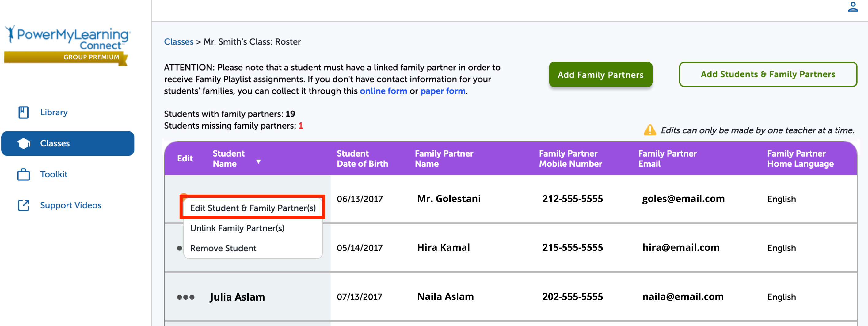Select Edit Student & Family Partner(s)
Screen dimensions: 868x326
click(x=253, y=208)
